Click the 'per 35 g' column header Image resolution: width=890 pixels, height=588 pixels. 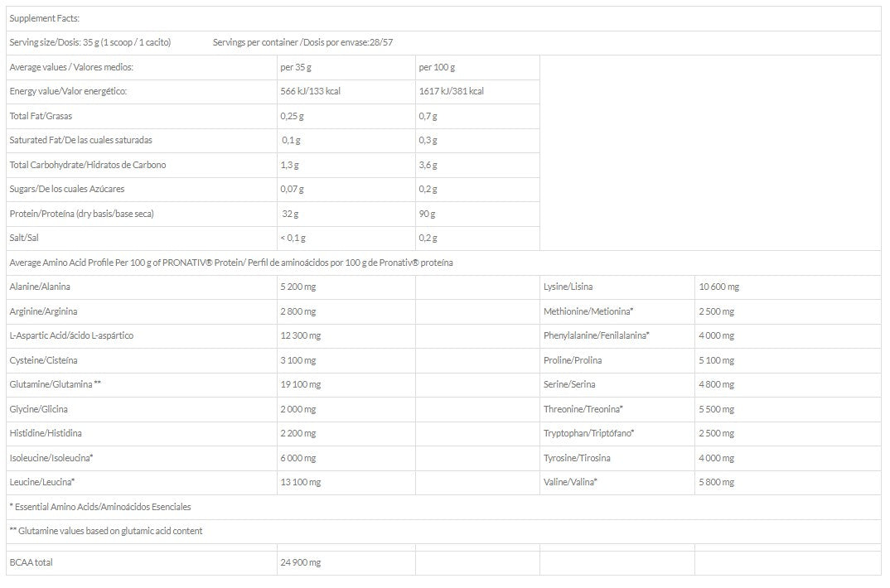[297, 67]
